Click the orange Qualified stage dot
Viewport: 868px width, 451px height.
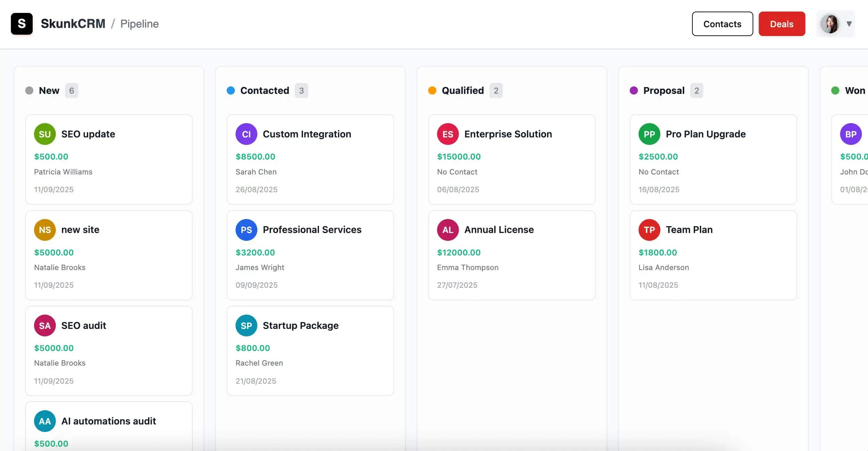click(432, 90)
